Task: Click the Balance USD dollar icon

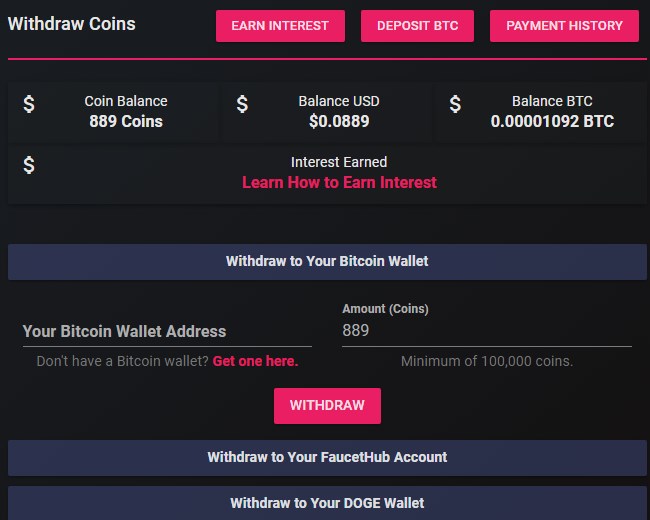Action: tap(242, 104)
